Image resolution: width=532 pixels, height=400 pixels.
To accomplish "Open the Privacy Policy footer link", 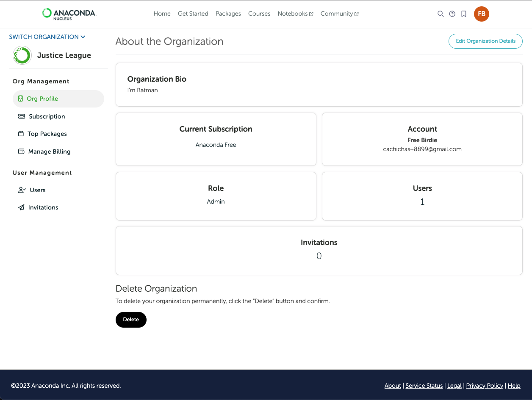I will tap(485, 386).
